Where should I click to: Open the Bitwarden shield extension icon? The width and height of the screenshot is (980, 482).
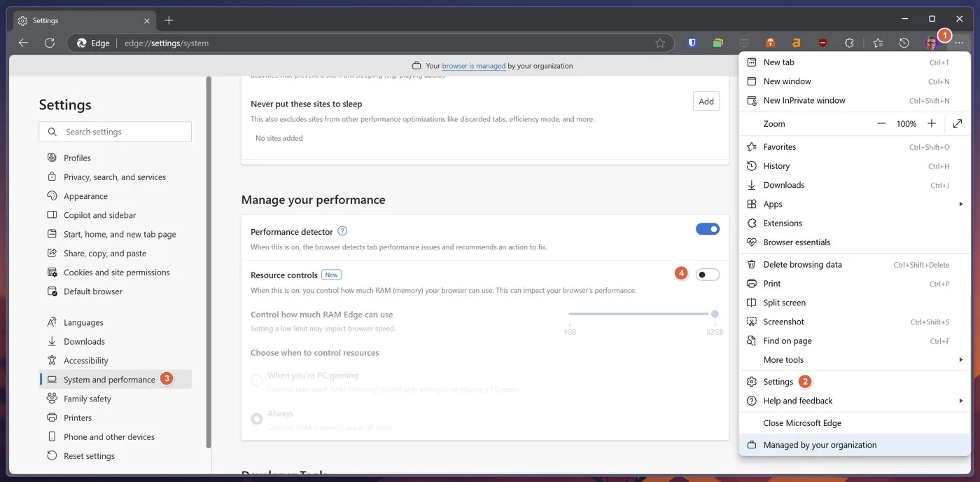(692, 43)
